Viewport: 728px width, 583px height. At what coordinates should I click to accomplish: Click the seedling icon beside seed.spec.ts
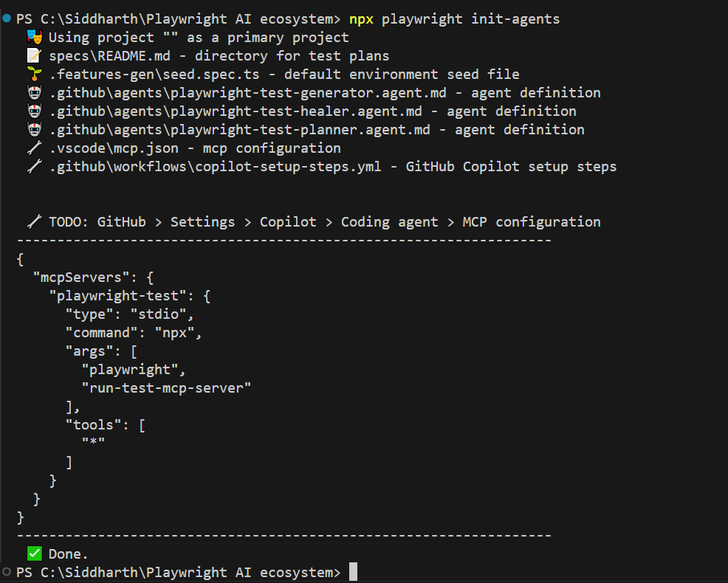coord(34,74)
